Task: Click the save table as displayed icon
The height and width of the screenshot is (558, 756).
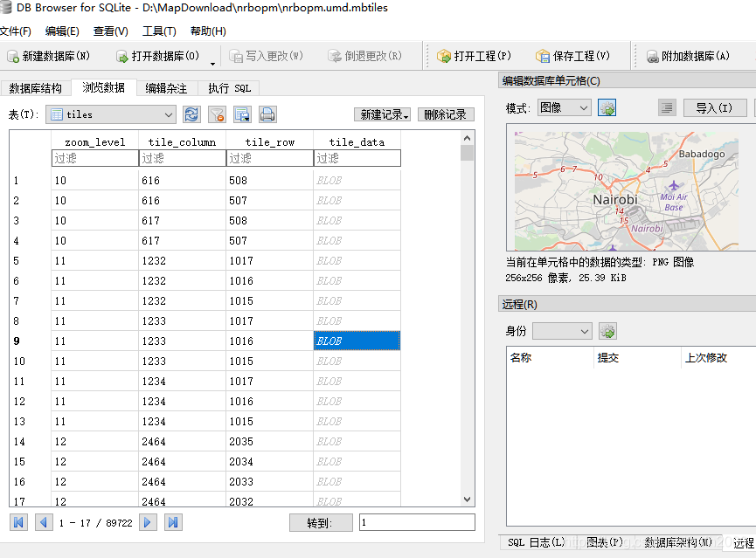Action: pos(242,114)
